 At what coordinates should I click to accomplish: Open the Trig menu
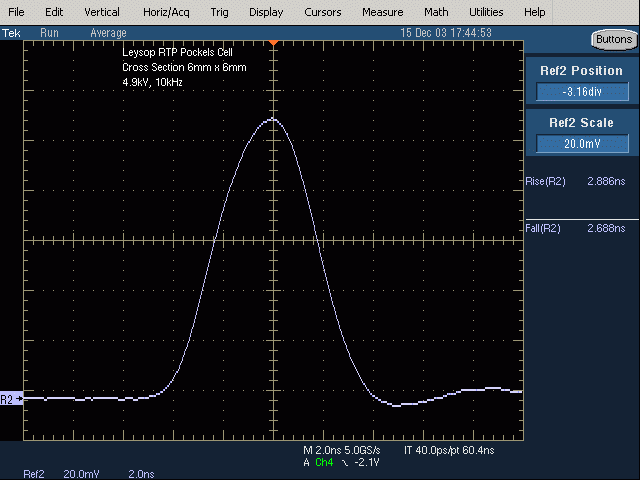(x=219, y=12)
